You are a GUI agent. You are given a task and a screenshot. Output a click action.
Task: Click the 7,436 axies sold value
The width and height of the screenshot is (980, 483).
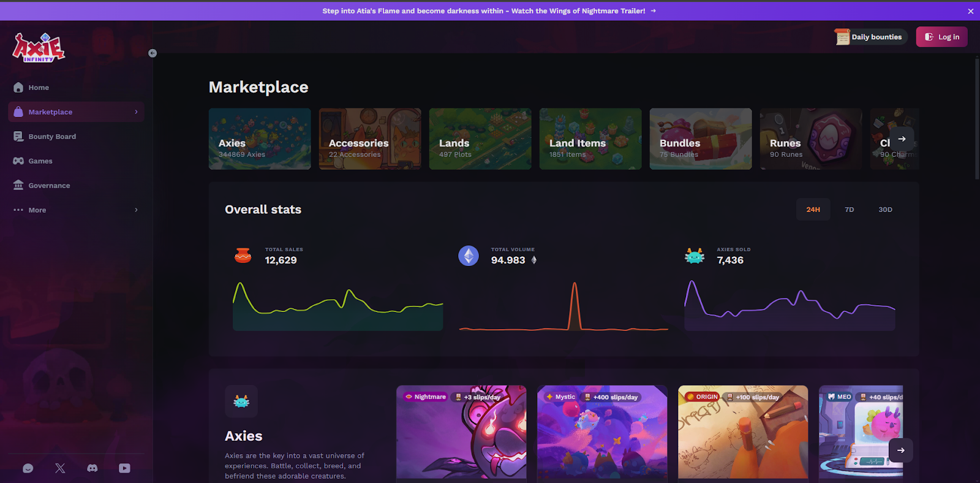(730, 260)
